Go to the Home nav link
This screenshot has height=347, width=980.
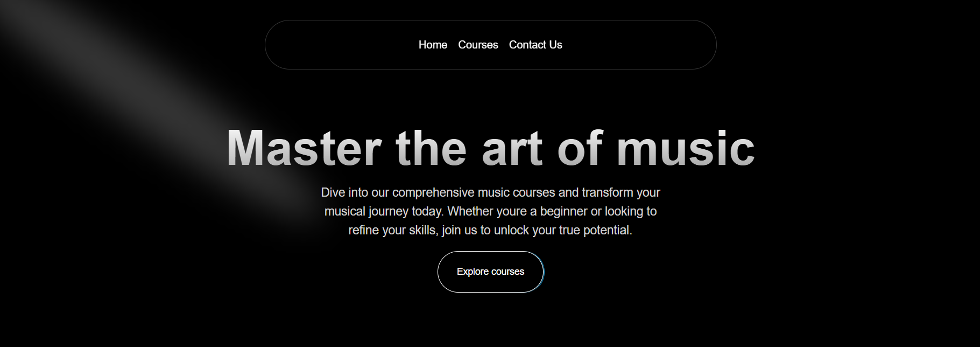point(433,45)
